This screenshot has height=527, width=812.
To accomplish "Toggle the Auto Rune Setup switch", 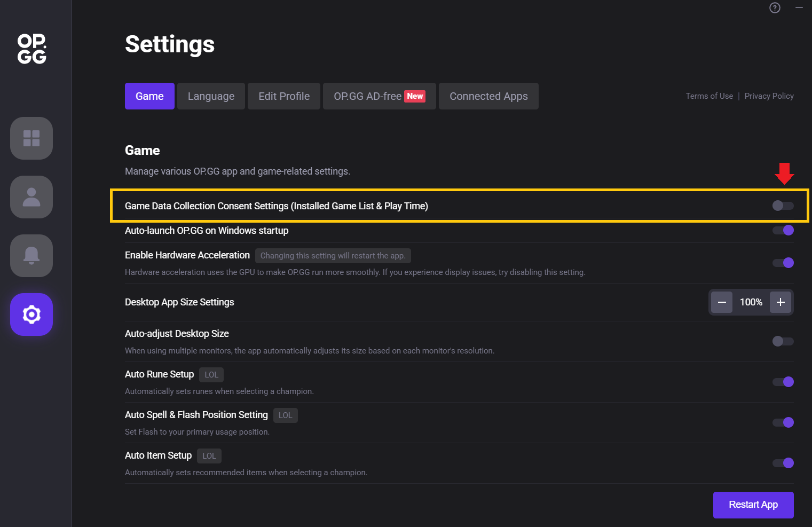I will [783, 382].
